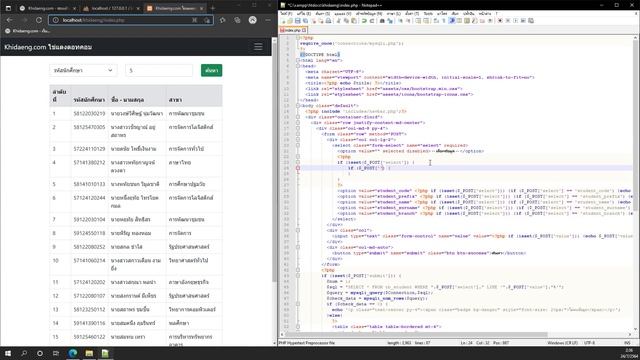640x360 pixels.
Task: Click the Open file icon in Notepad++ toolbar
Action: point(290,21)
